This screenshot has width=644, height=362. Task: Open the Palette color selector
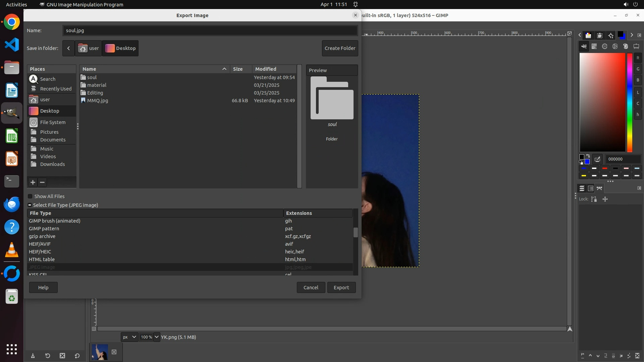pyautogui.click(x=626, y=47)
